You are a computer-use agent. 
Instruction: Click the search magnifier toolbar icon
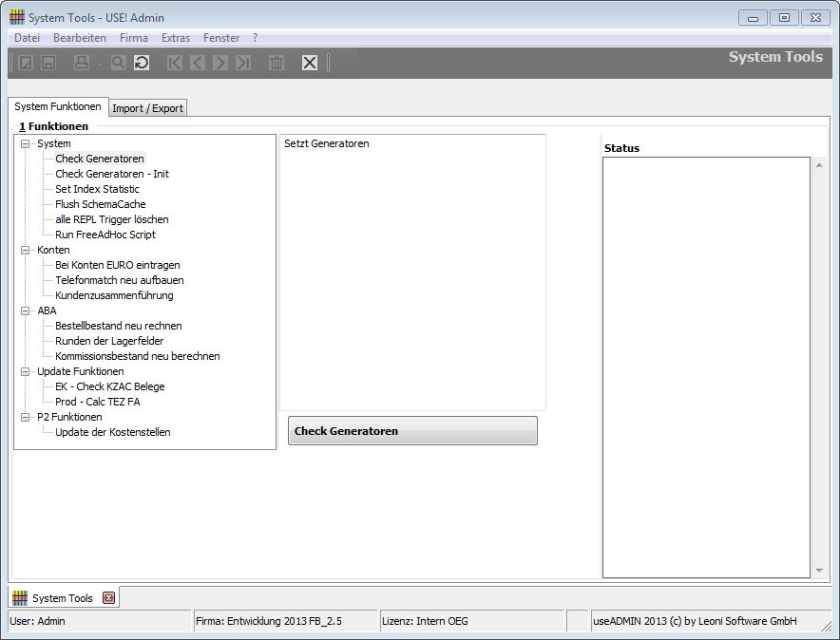click(118, 63)
